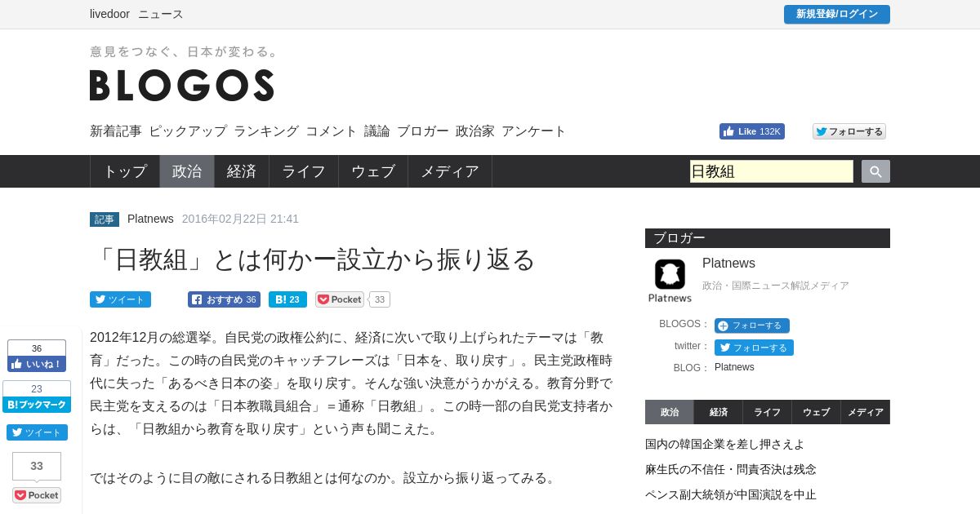The image size is (980, 514).
Task: Click side Facebook count 36
Action: [37, 348]
